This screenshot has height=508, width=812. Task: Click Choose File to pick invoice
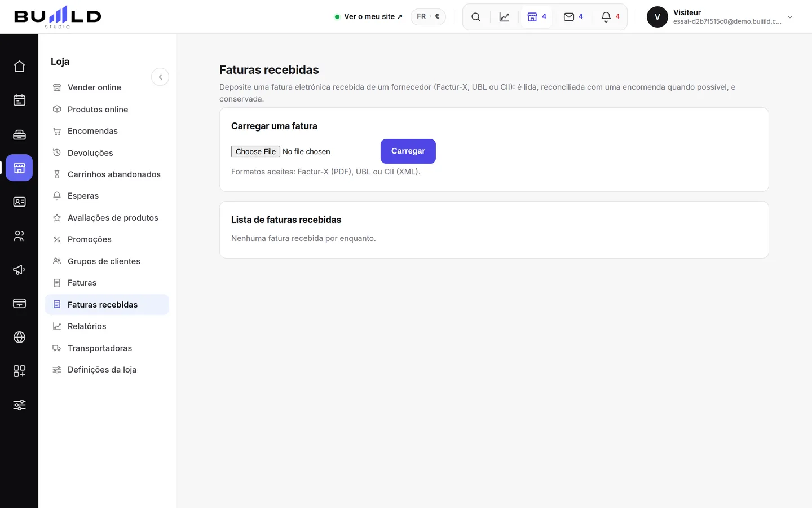[x=255, y=152]
